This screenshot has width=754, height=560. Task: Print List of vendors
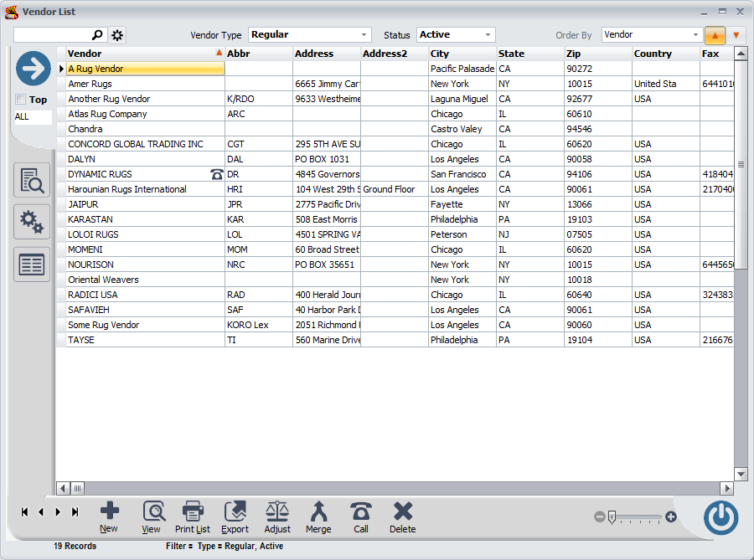(x=193, y=517)
